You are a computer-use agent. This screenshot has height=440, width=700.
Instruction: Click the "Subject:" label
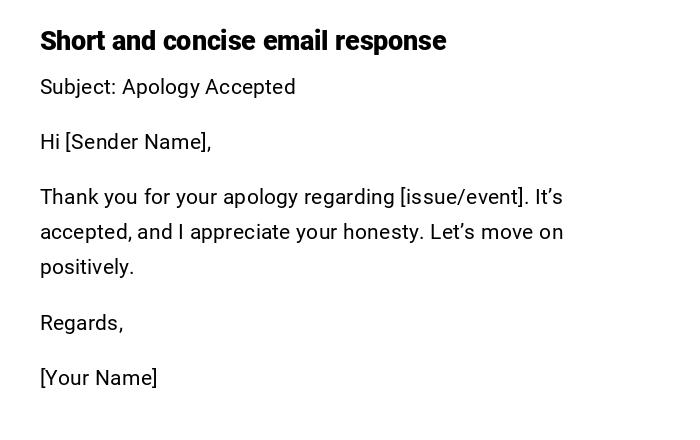(x=78, y=87)
